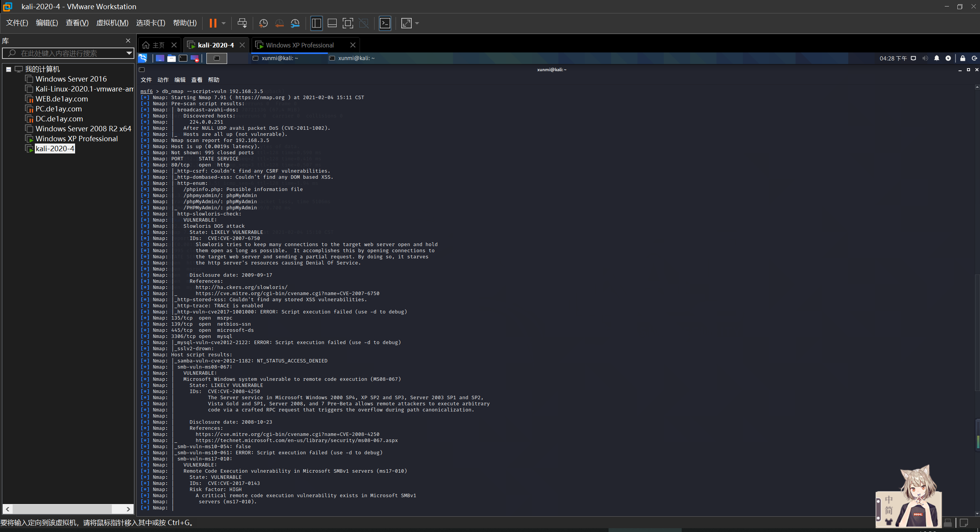Viewport: 980px width, 532px height.
Task: Toggle the library panel visibility
Action: click(316, 23)
